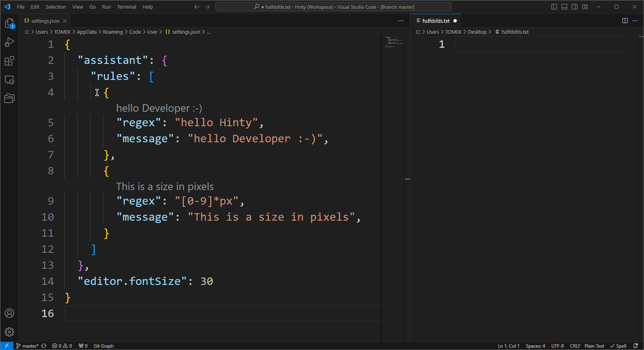Change end of line sequence CRLF
This screenshot has height=350, width=644.
point(575,346)
